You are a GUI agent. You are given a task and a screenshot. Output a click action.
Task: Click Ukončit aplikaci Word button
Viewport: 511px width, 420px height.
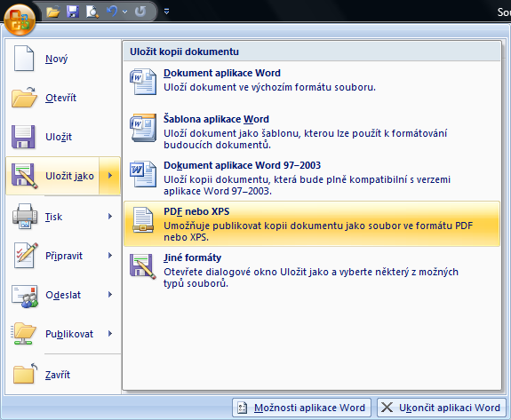coord(442,408)
